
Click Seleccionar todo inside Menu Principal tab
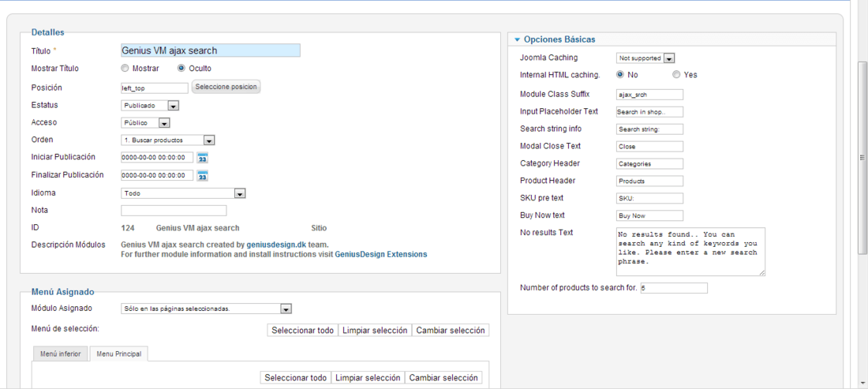[296, 378]
